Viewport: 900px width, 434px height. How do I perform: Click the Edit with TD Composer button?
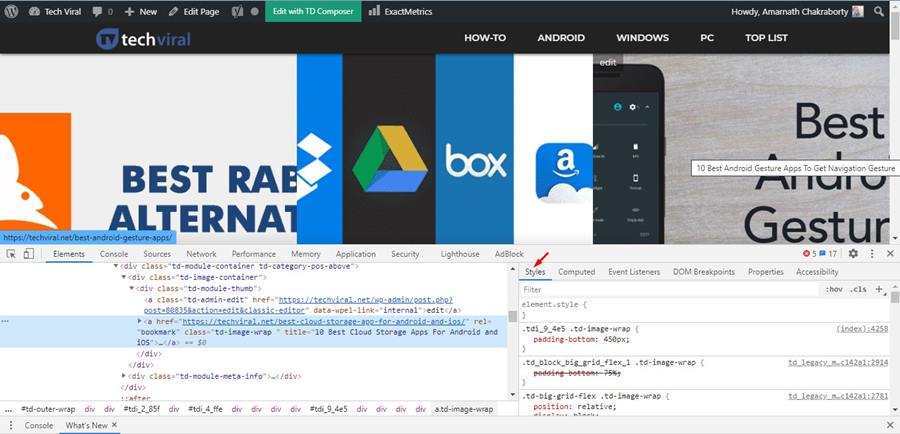pos(313,11)
